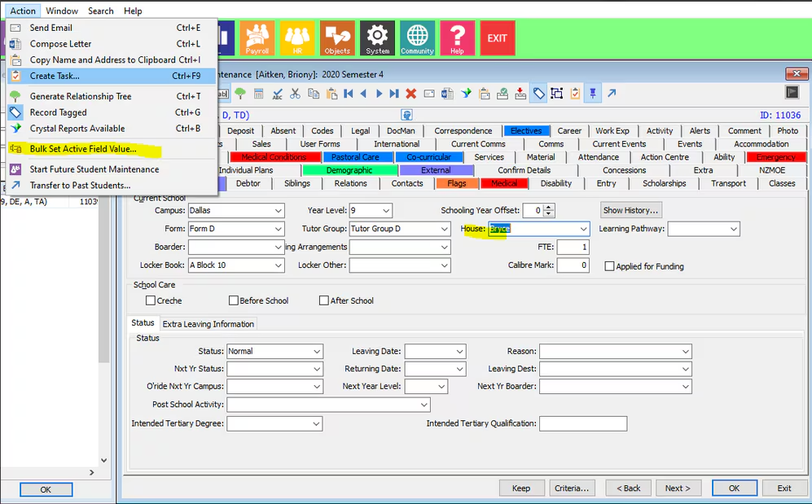Open the Campus dropdown list

click(278, 211)
